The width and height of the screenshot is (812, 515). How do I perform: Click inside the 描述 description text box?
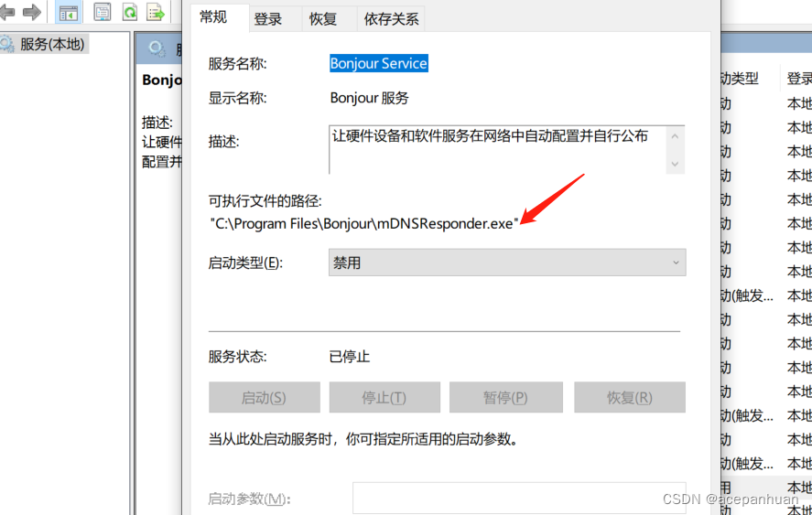[x=497, y=149]
